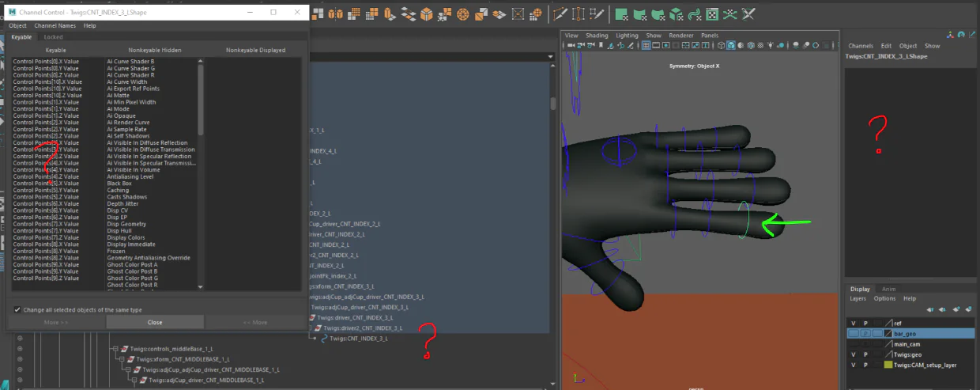Collapse Twigs:controls_middleBase_1_L in outliner
The image size is (980, 390).
tap(114, 349)
